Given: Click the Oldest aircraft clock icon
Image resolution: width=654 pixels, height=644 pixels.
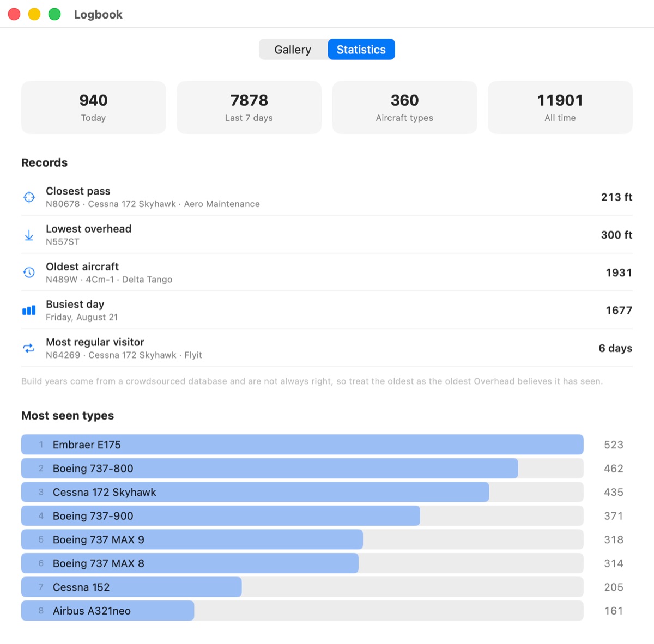Looking at the screenshot, I should pos(29,272).
